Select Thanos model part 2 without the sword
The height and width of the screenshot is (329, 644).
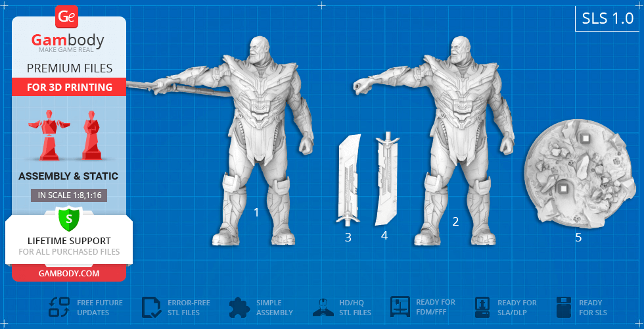click(x=433, y=141)
